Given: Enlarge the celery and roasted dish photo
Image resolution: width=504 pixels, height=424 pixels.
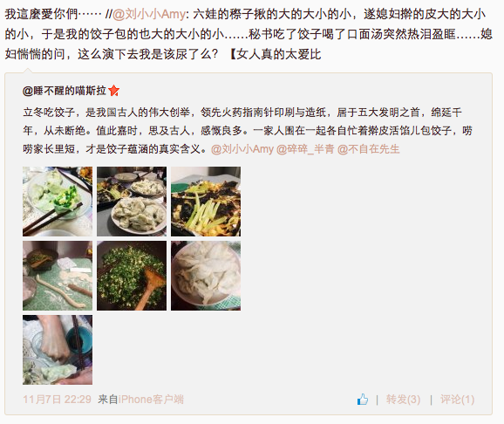Looking at the screenshot, I should click(206, 202).
